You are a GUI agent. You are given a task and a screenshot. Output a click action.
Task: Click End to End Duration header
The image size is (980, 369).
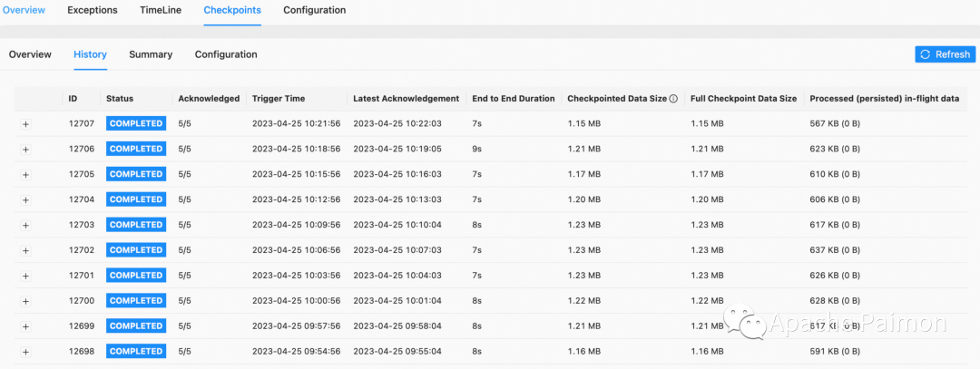513,99
